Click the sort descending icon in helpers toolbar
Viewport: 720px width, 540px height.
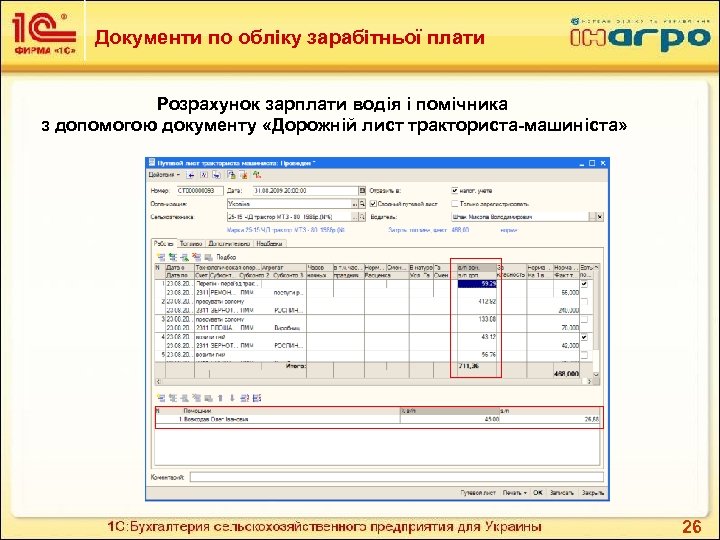(257, 398)
